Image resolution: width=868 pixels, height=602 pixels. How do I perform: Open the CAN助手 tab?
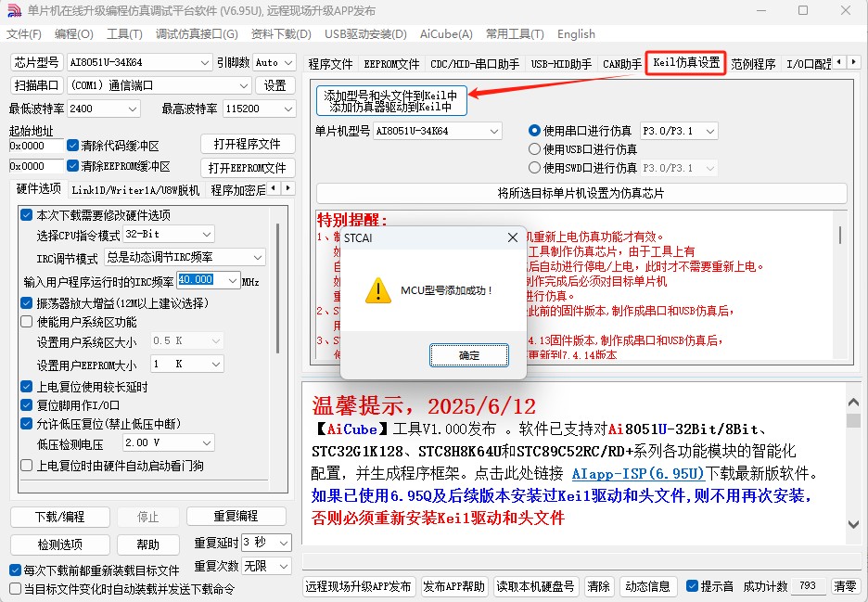click(621, 64)
